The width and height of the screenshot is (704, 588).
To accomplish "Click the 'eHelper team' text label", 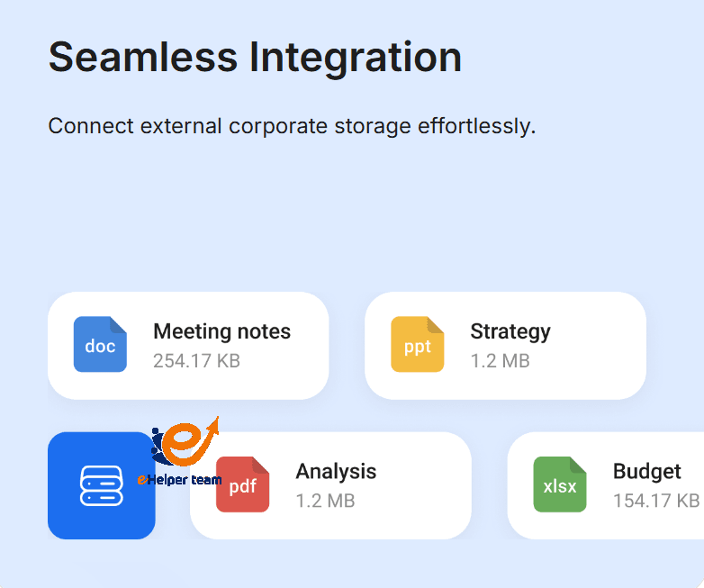I will [x=180, y=480].
